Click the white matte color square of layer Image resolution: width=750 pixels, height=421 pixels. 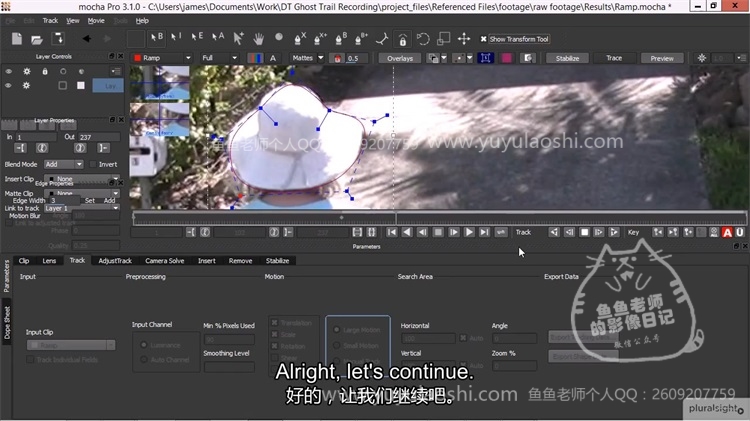pyautogui.click(x=81, y=85)
